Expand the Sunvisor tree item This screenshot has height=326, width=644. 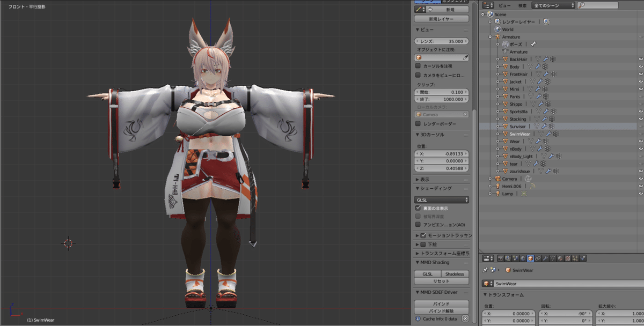(x=497, y=127)
